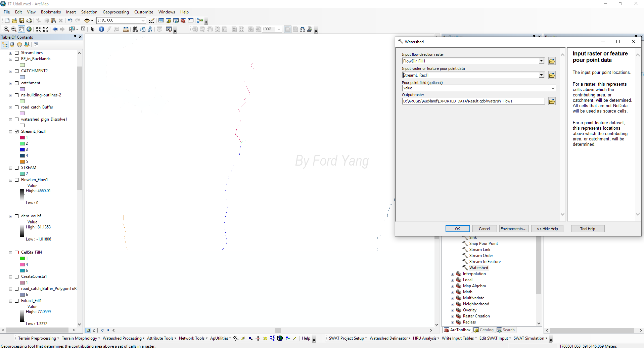The image size is (644, 348).
Task: Click the Environments... button
Action: [x=513, y=229]
